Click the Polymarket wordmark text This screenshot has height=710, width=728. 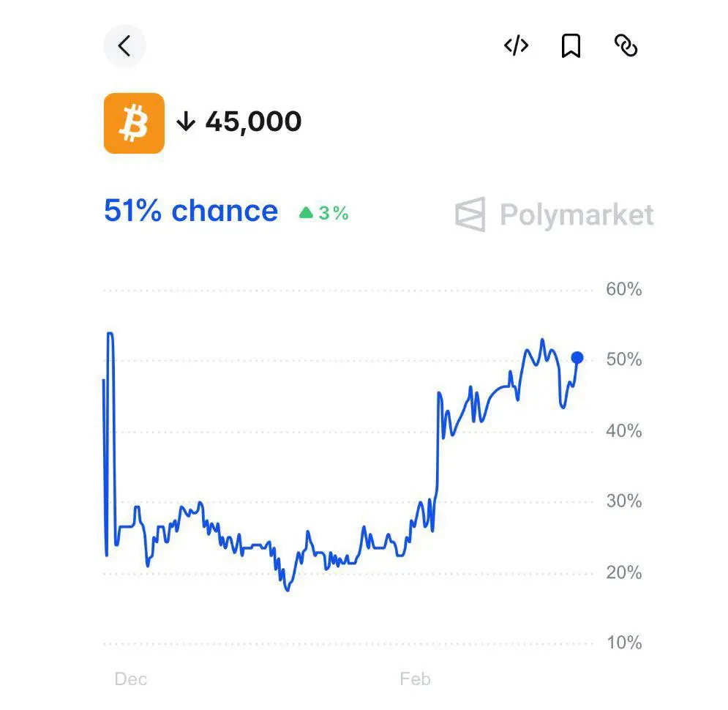click(x=577, y=215)
